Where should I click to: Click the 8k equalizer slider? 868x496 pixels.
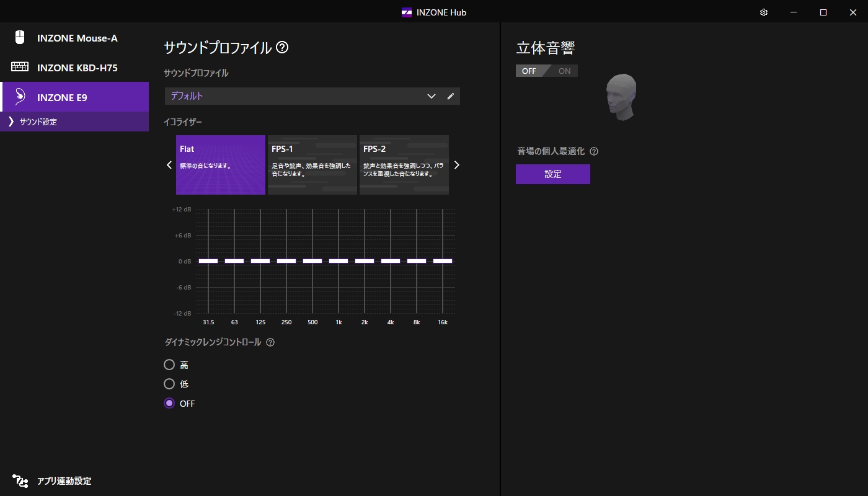(417, 261)
